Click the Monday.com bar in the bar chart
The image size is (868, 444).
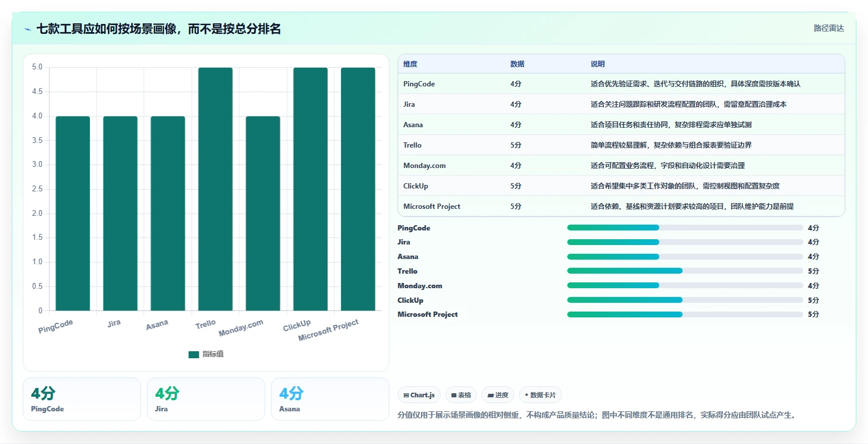pos(263,214)
